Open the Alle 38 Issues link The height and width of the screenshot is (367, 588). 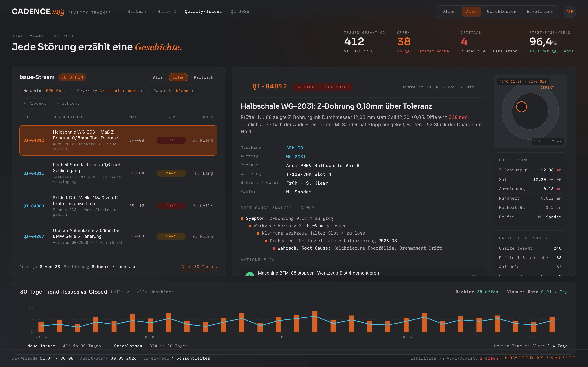pyautogui.click(x=199, y=266)
